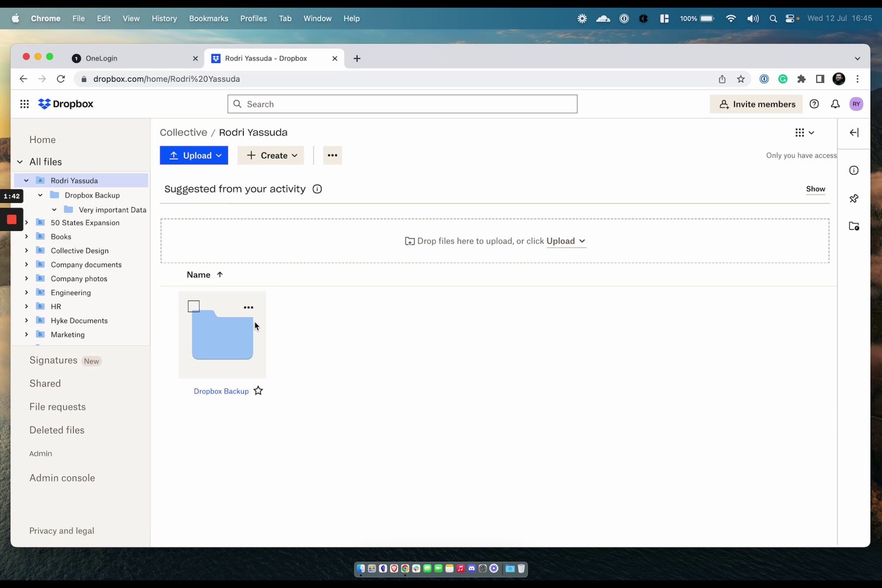The image size is (882, 588).
Task: Open the Upload dropdown
Action: point(194,155)
